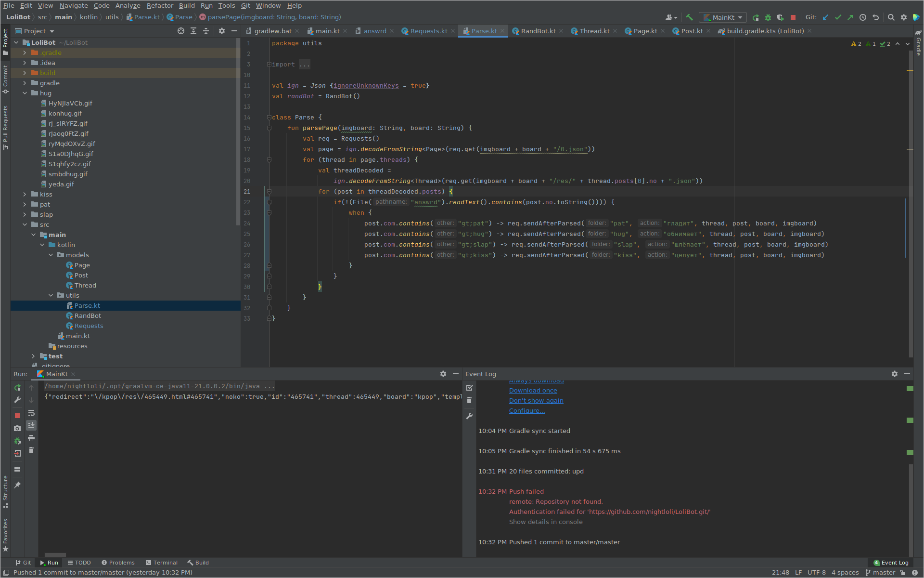Click the Build project hammer icon
This screenshot has width=924, height=578.
689,17
